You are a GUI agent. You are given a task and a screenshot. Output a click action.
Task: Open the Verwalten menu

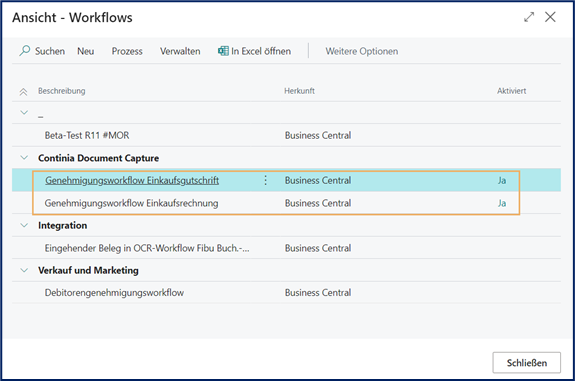[180, 51]
